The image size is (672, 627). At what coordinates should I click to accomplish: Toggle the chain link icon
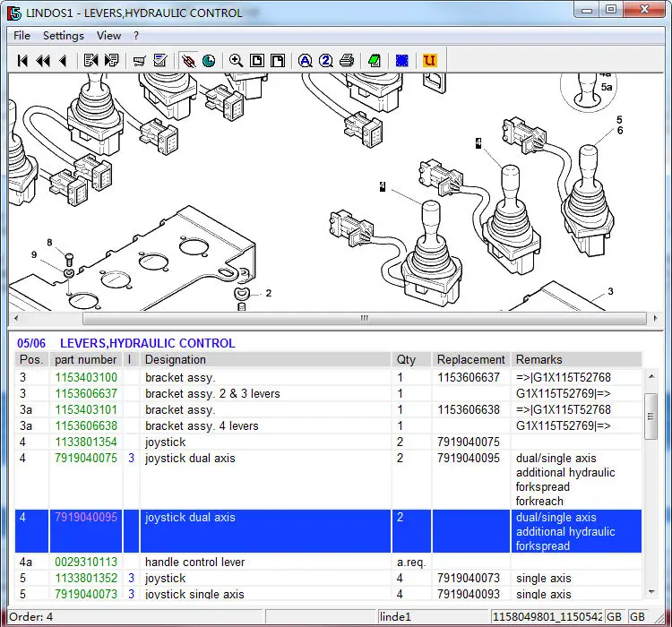click(188, 61)
